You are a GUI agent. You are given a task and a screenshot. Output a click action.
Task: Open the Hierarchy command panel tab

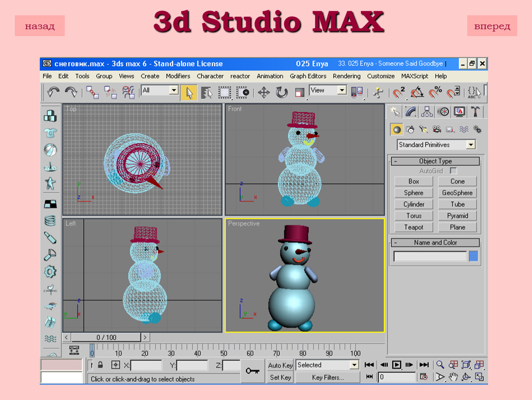(427, 112)
